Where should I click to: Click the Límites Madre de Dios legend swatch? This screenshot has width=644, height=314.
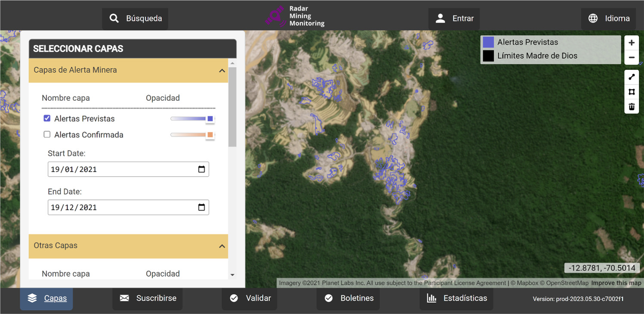pyautogui.click(x=488, y=56)
